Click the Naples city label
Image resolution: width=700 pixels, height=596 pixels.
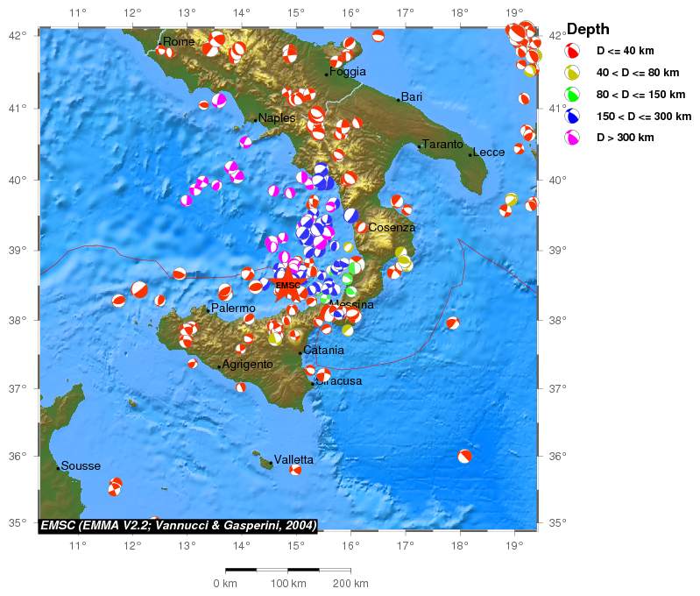pyautogui.click(x=276, y=118)
